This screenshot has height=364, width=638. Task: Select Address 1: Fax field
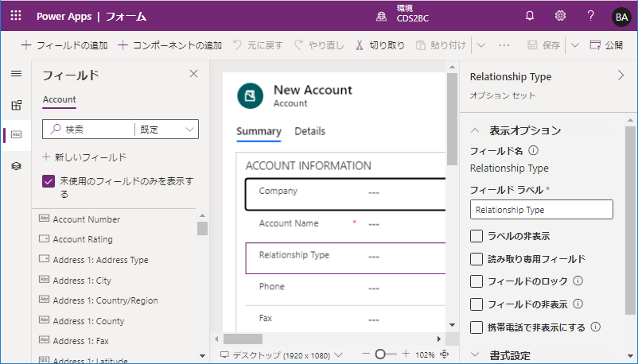pos(80,341)
